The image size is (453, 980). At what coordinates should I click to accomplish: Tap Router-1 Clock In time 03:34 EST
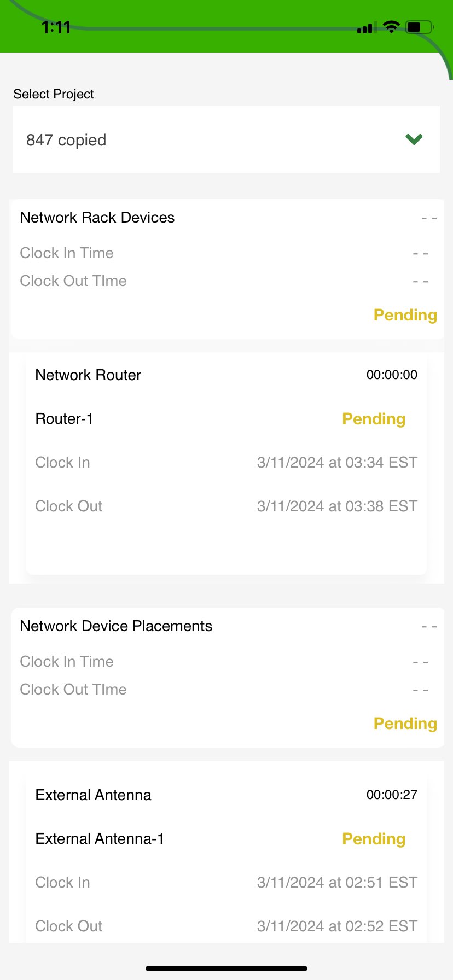click(x=337, y=463)
